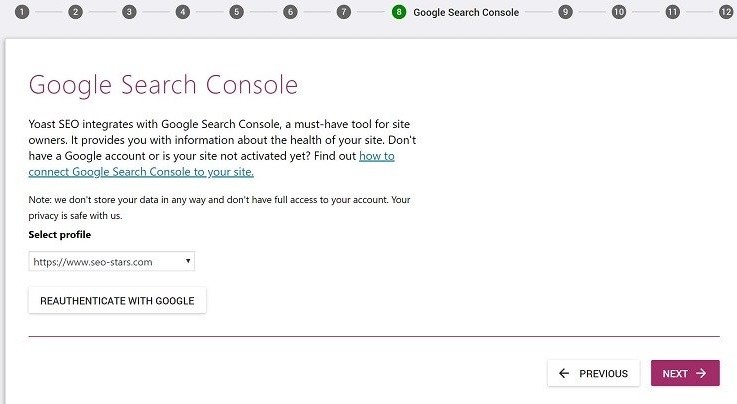The width and height of the screenshot is (737, 404).
Task: Click the Google Search Console step label
Action: (466, 12)
